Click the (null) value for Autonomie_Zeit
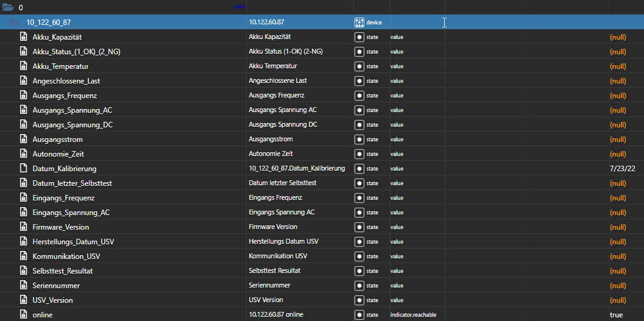644x321 pixels. (618, 154)
